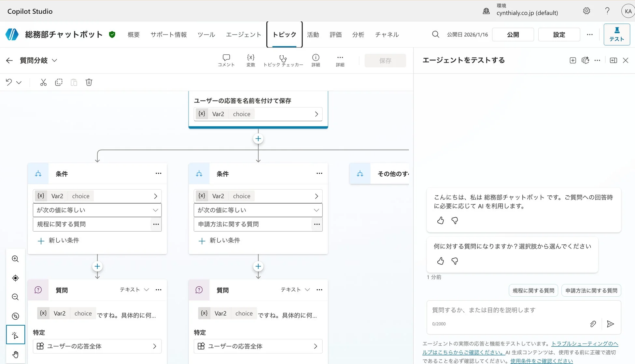Give thumbs up to the greeting message
This screenshot has height=364, width=635.
[440, 221]
